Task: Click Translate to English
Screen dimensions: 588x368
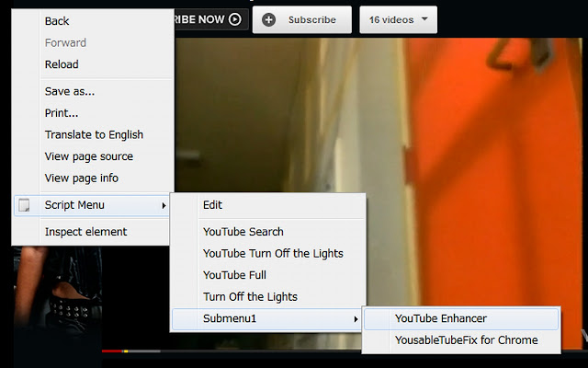Action: click(93, 134)
